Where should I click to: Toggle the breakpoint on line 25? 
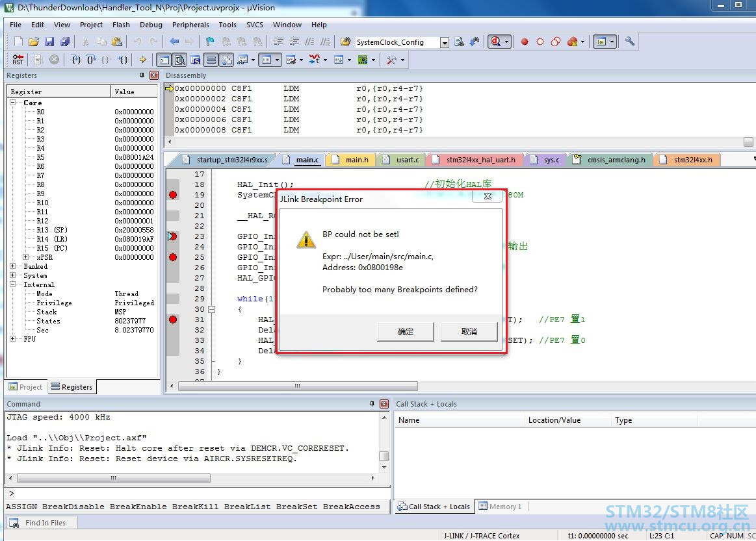[173, 257]
